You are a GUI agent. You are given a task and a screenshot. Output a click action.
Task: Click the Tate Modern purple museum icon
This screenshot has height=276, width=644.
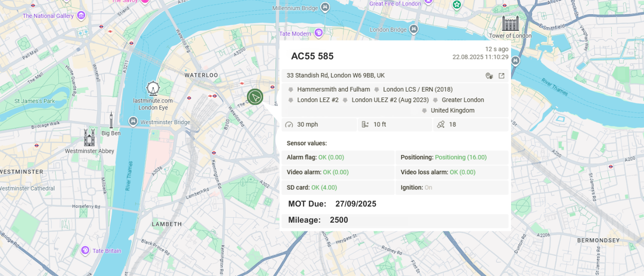[x=318, y=34]
